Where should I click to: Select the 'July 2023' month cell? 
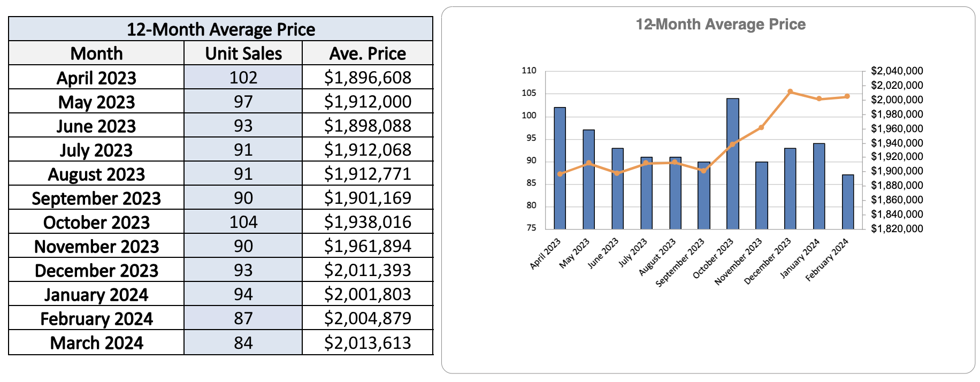[x=96, y=150]
